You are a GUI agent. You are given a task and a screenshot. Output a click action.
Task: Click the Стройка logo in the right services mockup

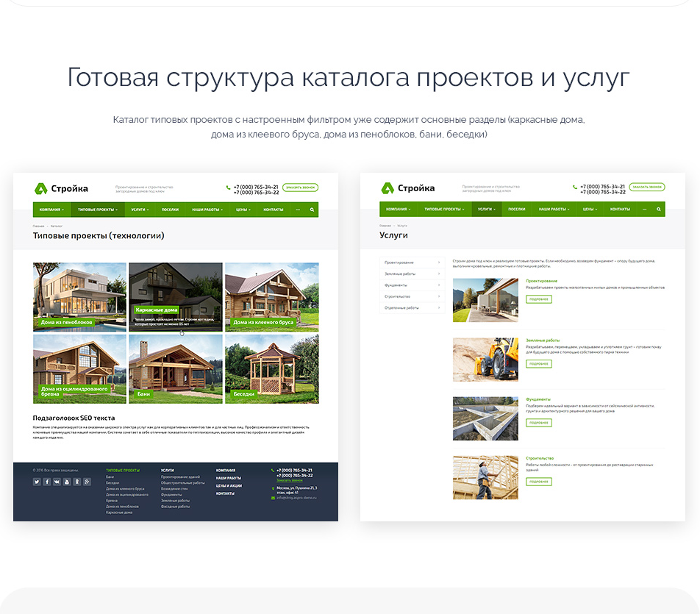[x=407, y=188]
